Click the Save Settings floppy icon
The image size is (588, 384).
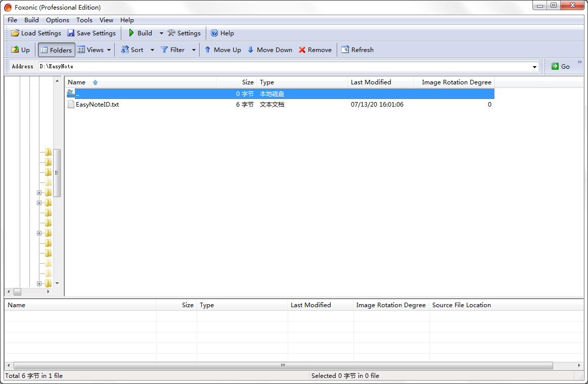click(x=70, y=33)
